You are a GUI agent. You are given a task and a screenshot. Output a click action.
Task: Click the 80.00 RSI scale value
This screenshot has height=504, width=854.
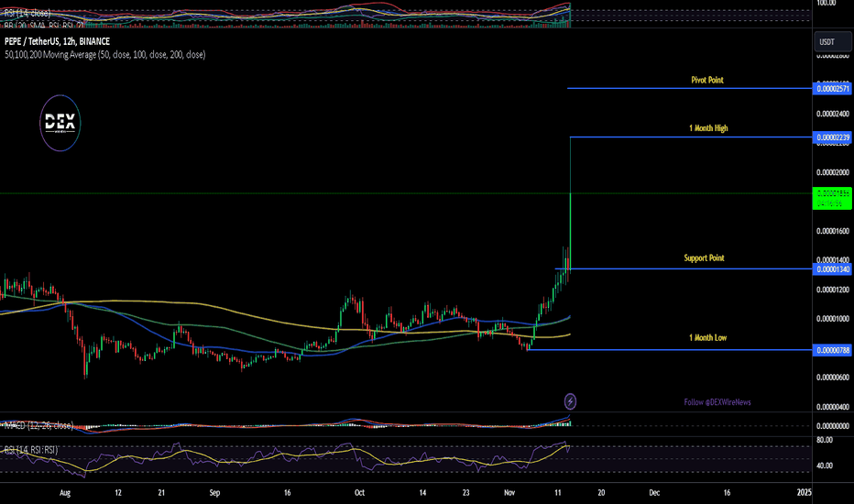coord(824,440)
